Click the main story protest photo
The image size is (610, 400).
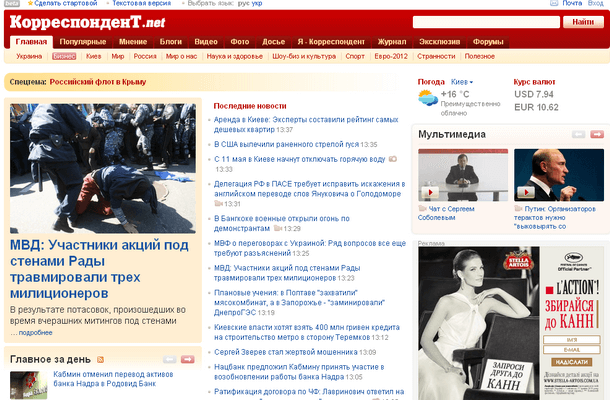click(104, 168)
